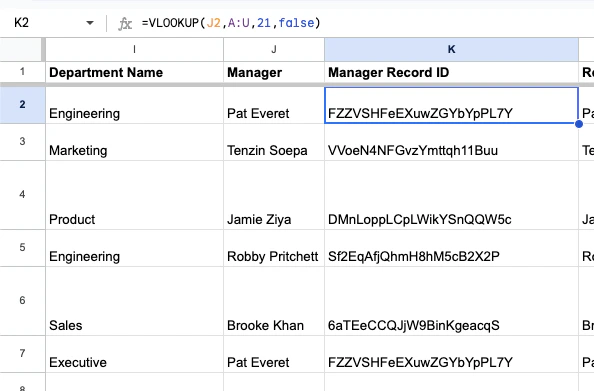Select row 1 header
Image resolution: width=594 pixels, height=391 pixels.
pyautogui.click(x=22, y=72)
